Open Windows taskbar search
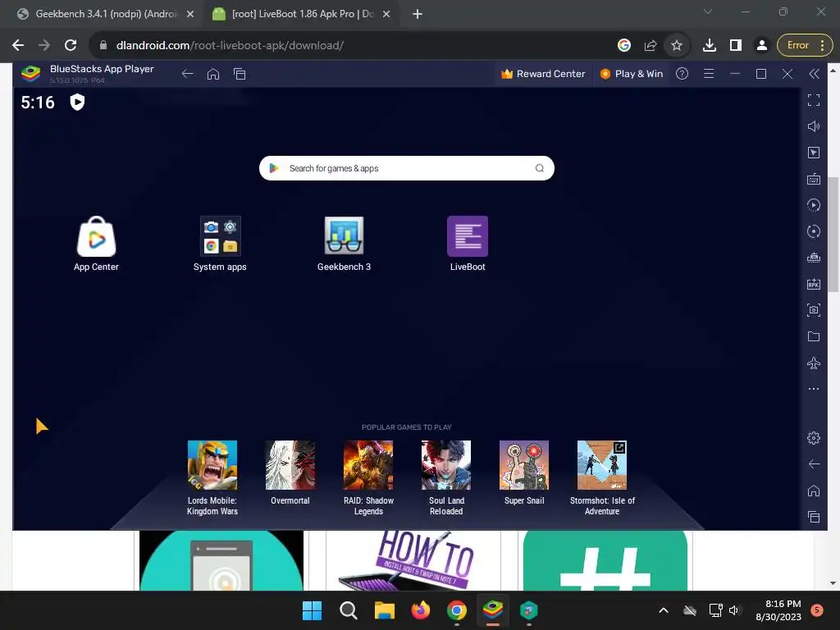840x630 pixels. [x=348, y=610]
